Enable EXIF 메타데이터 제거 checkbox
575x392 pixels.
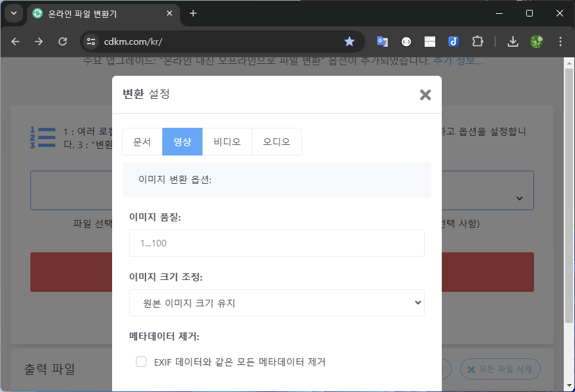[141, 362]
